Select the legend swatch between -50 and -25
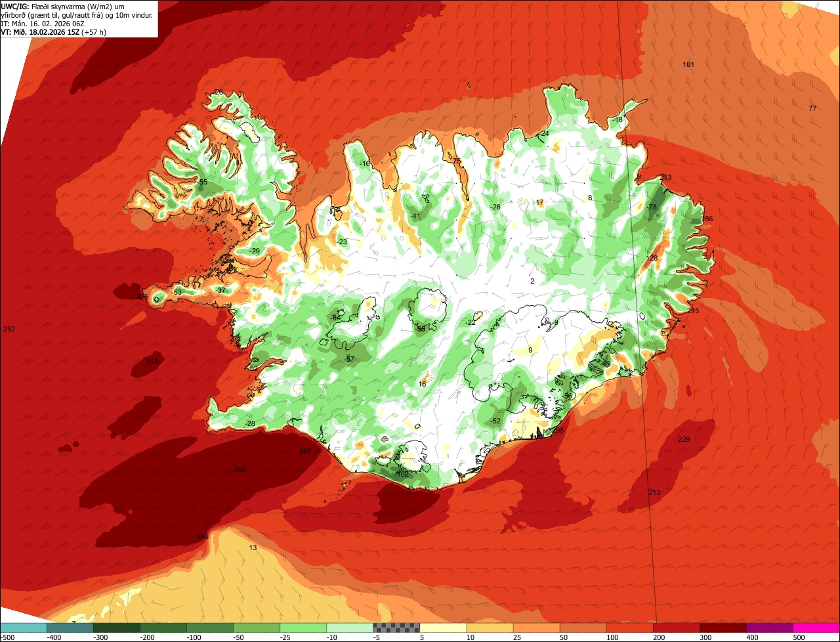Screen dimensions: 840x642 pyautogui.click(x=257, y=628)
